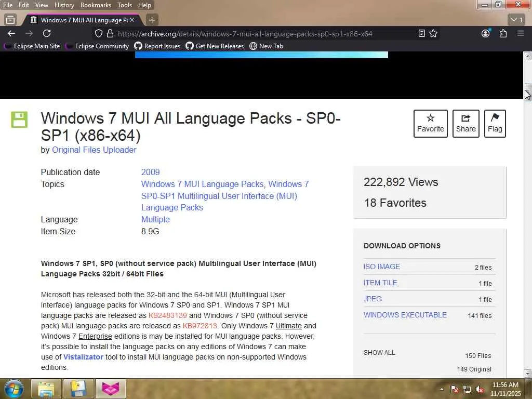
Task: Click the 222,892 Views text
Action: [401, 182]
